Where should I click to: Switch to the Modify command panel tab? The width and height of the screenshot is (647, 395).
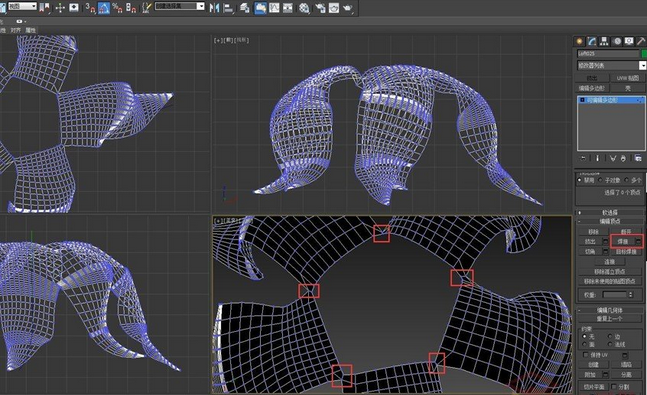(x=592, y=41)
